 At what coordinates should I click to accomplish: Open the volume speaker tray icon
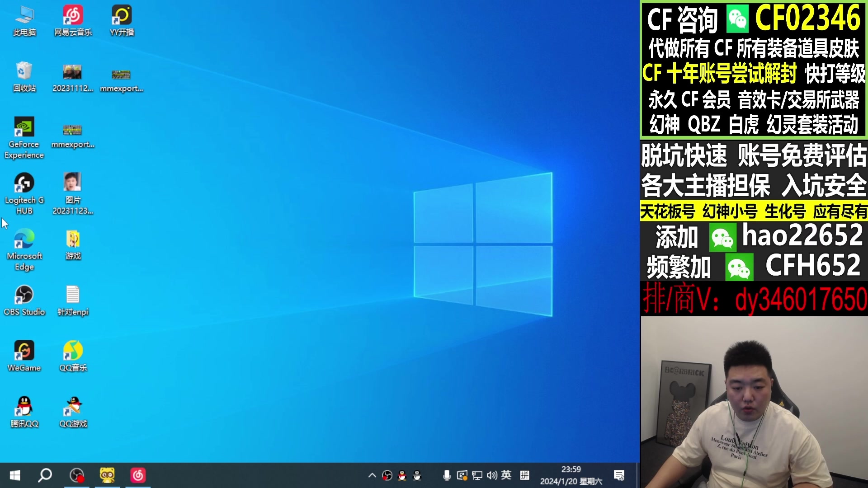(492, 475)
